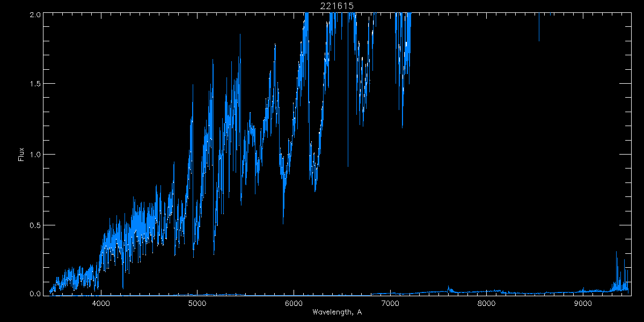Viewport: 644px width, 322px height.
Task: Pick the small error-spectrum bump near 7600 Å
Action: point(449,288)
